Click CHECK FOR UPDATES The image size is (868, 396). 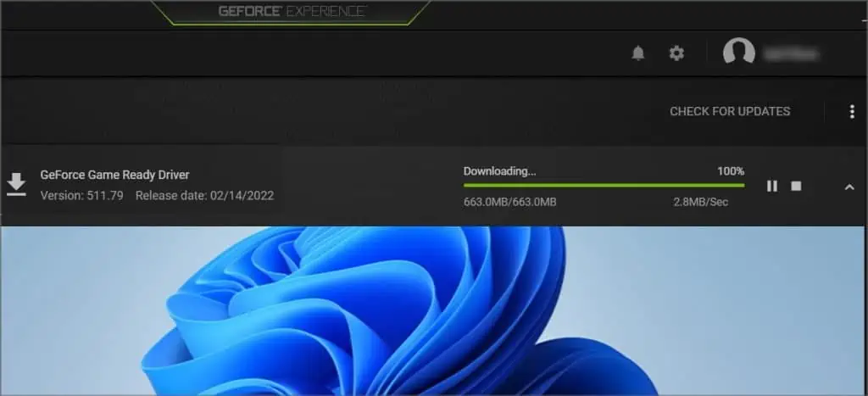click(x=730, y=111)
